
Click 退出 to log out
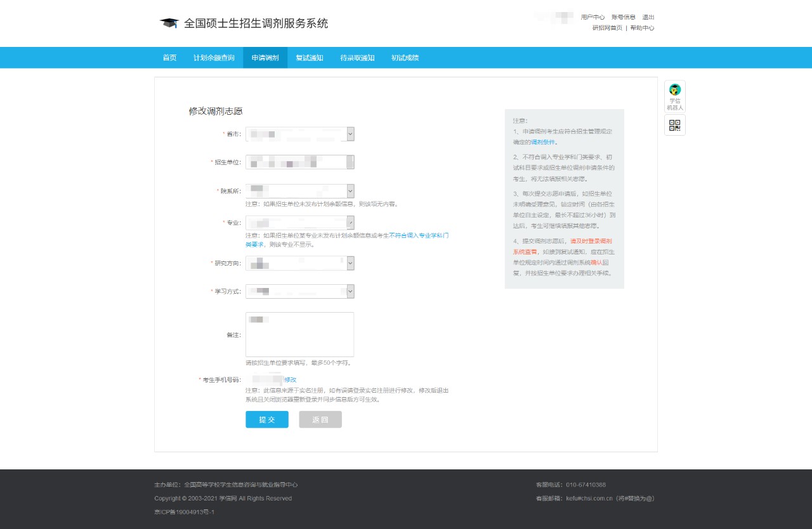pyautogui.click(x=648, y=17)
